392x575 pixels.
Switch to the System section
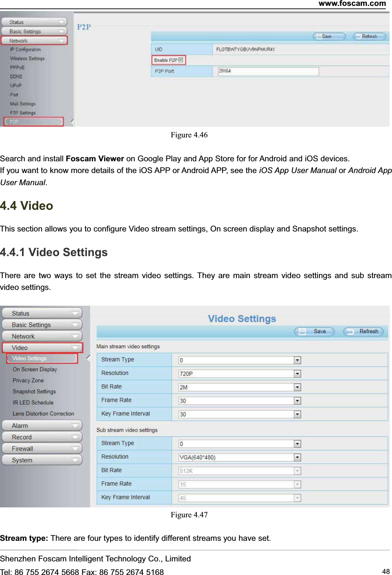pyautogui.click(x=42, y=460)
